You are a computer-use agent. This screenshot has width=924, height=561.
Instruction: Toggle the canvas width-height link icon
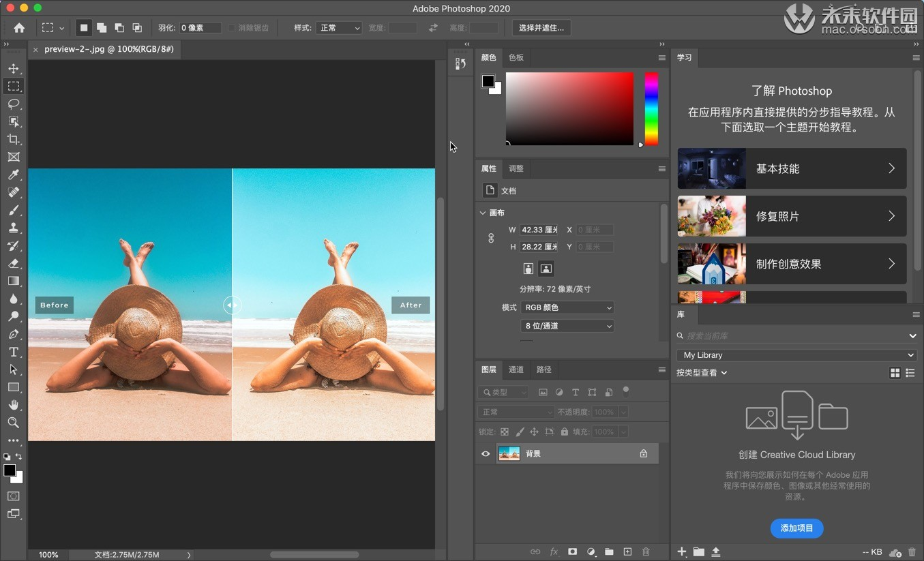click(491, 238)
